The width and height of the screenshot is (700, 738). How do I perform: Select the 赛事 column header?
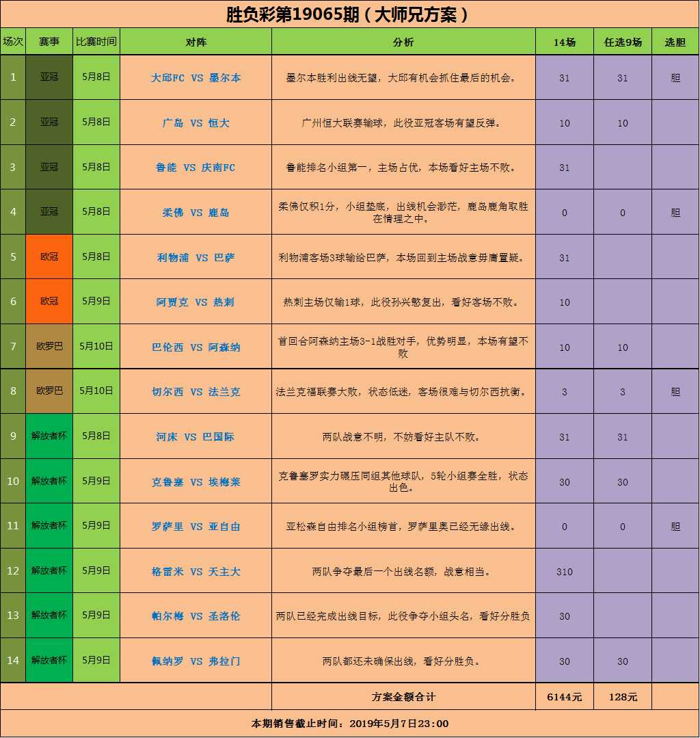49,42
